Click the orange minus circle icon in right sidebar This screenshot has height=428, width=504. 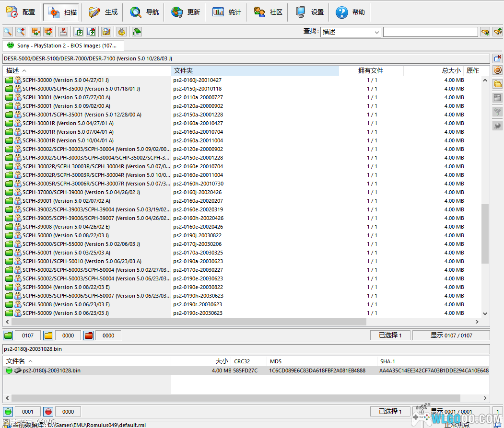click(x=498, y=70)
